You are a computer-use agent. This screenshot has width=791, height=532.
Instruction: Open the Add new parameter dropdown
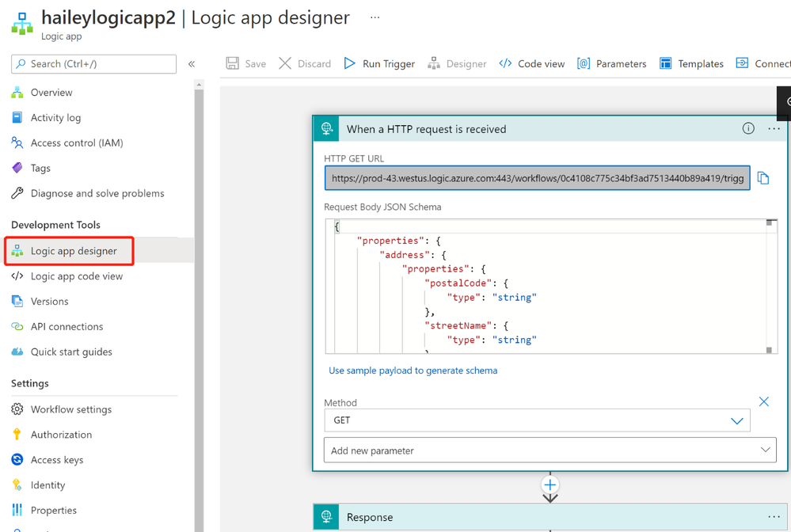[x=550, y=450]
